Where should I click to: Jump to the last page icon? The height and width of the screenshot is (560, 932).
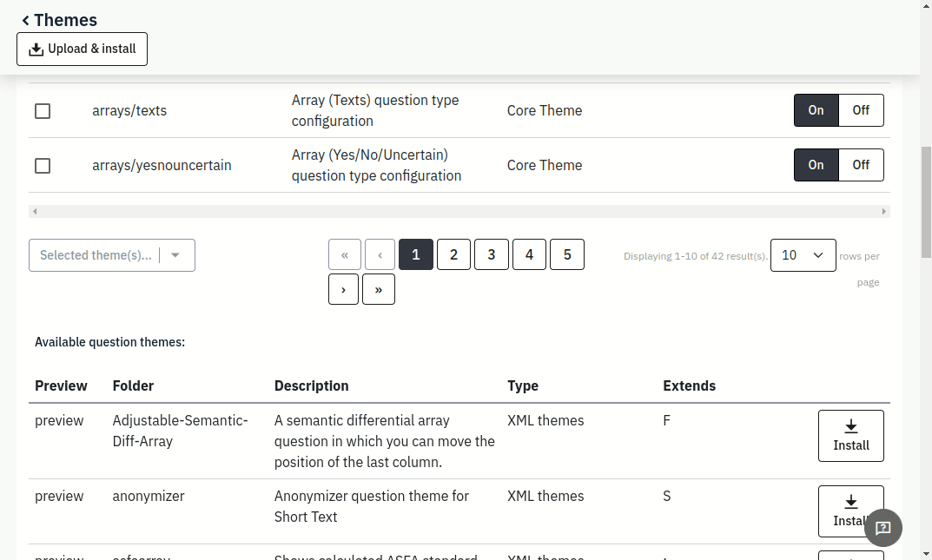coord(379,290)
